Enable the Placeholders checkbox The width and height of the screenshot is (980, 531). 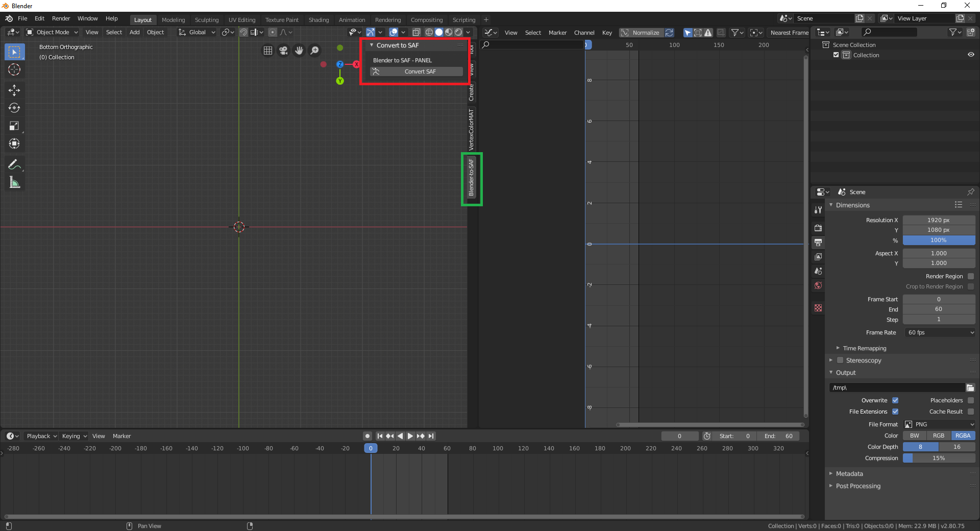point(971,400)
